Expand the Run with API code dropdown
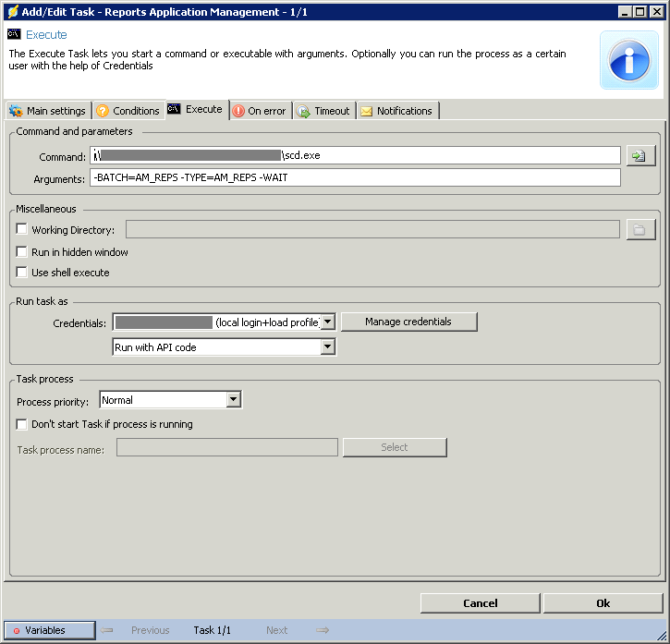The image size is (670, 644). [x=327, y=347]
